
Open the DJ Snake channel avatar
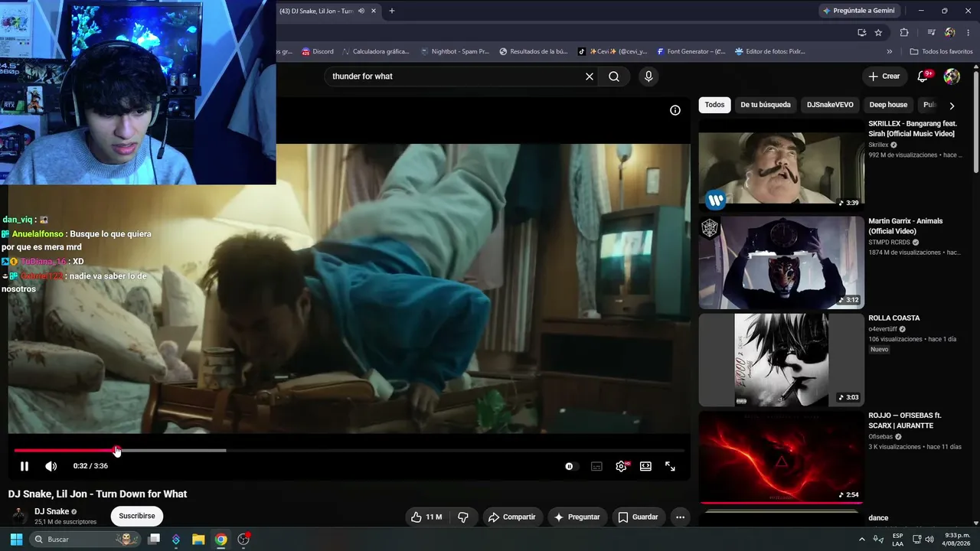[x=20, y=516]
